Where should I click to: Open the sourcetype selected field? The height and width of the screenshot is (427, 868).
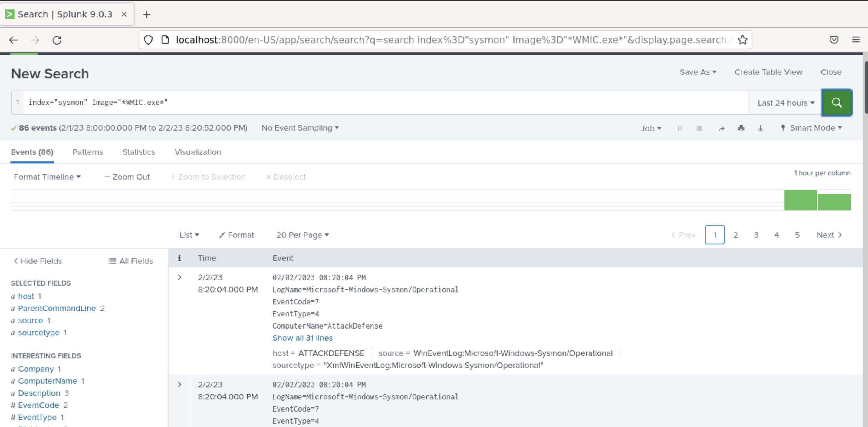38,333
